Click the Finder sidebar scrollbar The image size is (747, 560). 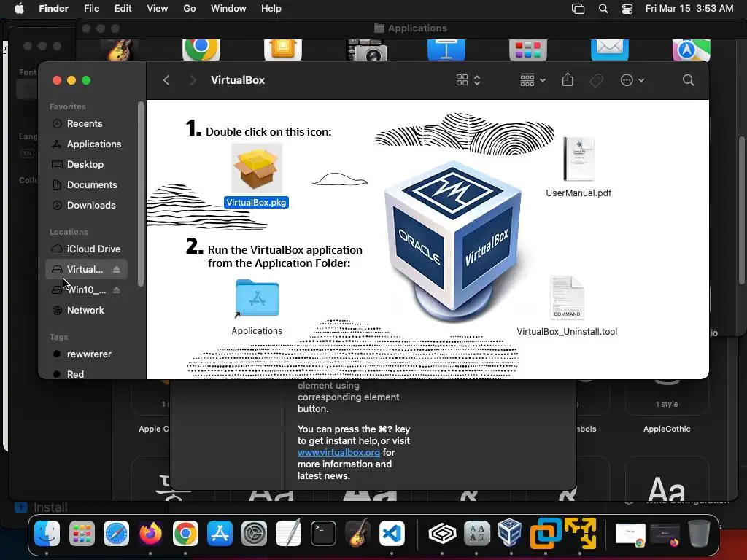tap(141, 194)
